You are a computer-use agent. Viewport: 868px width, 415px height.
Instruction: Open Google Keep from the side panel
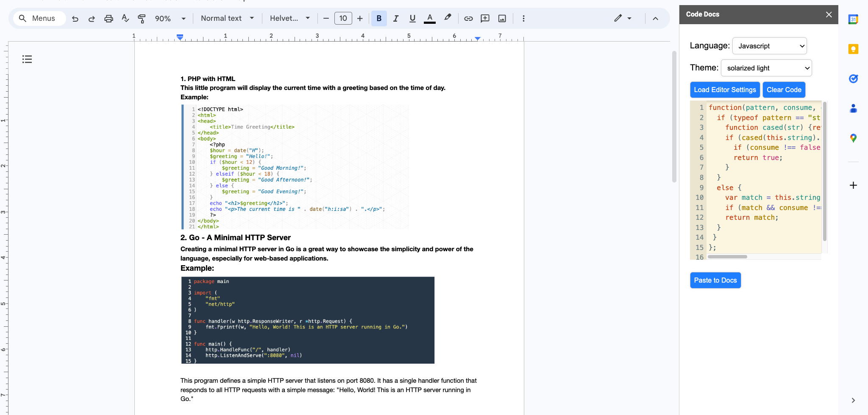[853, 49]
